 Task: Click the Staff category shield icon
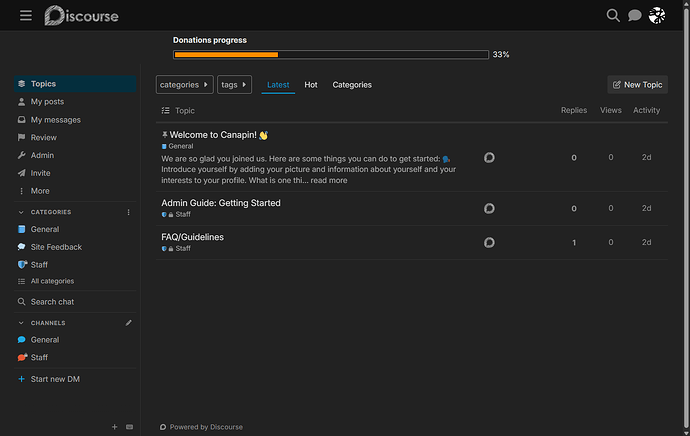click(22, 264)
